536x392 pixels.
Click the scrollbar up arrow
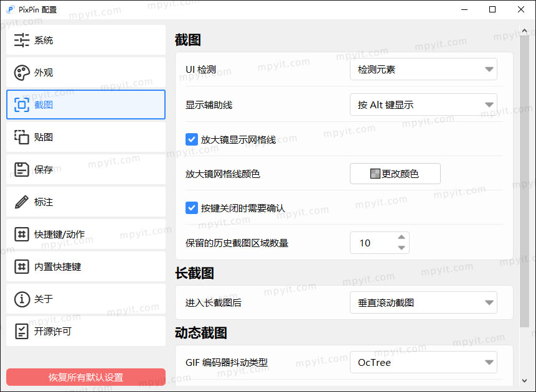[x=524, y=30]
